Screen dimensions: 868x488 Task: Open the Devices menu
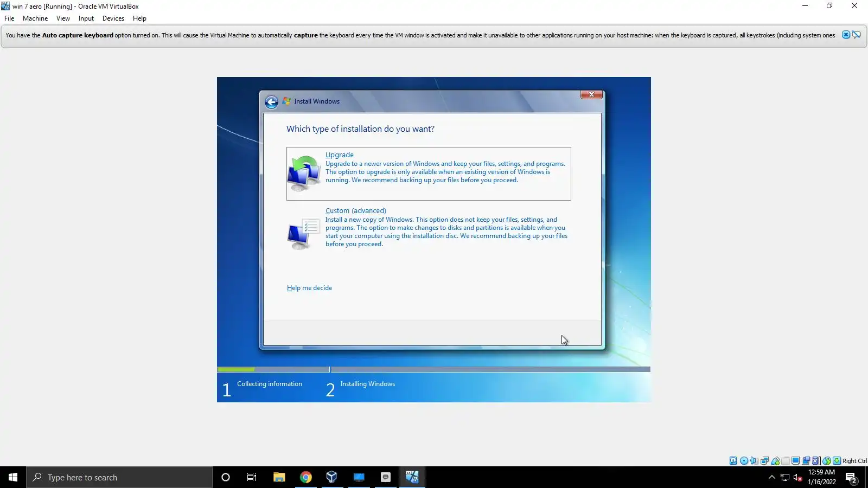[113, 18]
